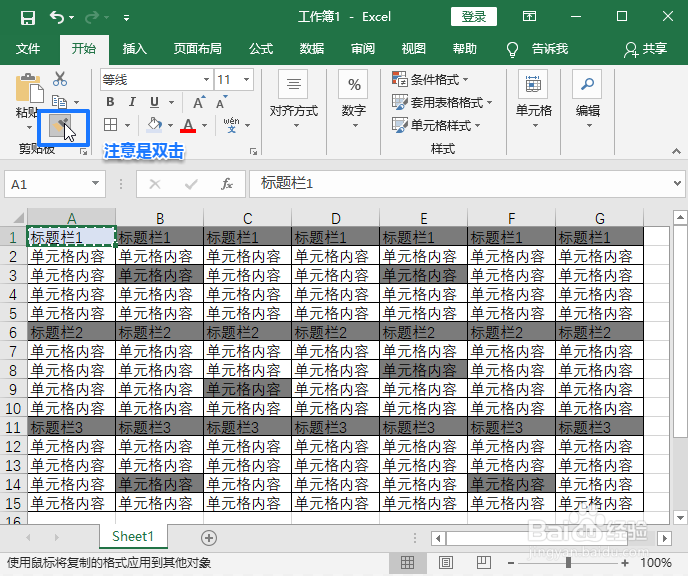This screenshot has width=688, height=576.
Task: Click the select-all corner triangle
Action: [x=18, y=218]
